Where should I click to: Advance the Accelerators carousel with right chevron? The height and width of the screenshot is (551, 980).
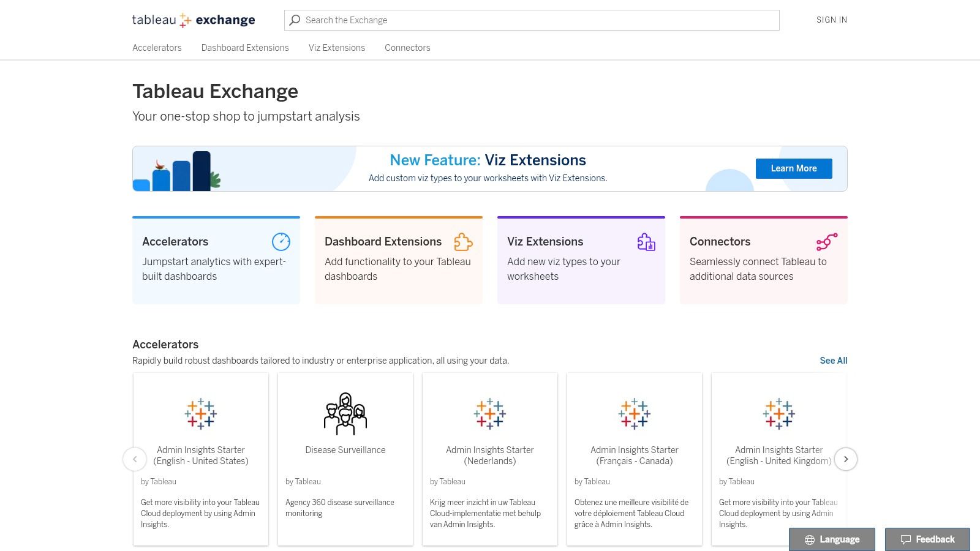coord(846,459)
